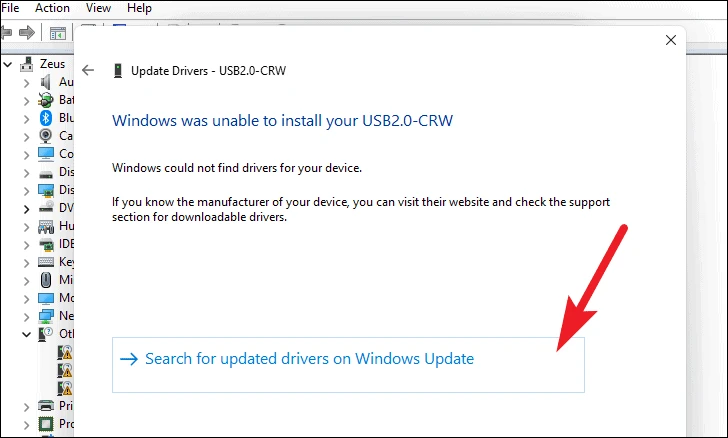Select the Cameras webcam icon in tree
This screenshot has height=438, width=728.
[x=46, y=136]
